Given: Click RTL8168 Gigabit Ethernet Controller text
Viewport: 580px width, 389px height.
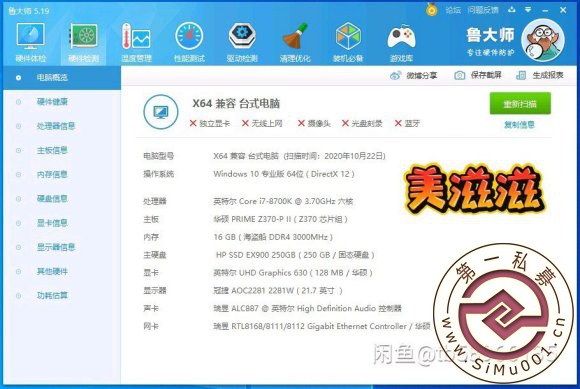Looking at the screenshot, I should pyautogui.click(x=321, y=326).
